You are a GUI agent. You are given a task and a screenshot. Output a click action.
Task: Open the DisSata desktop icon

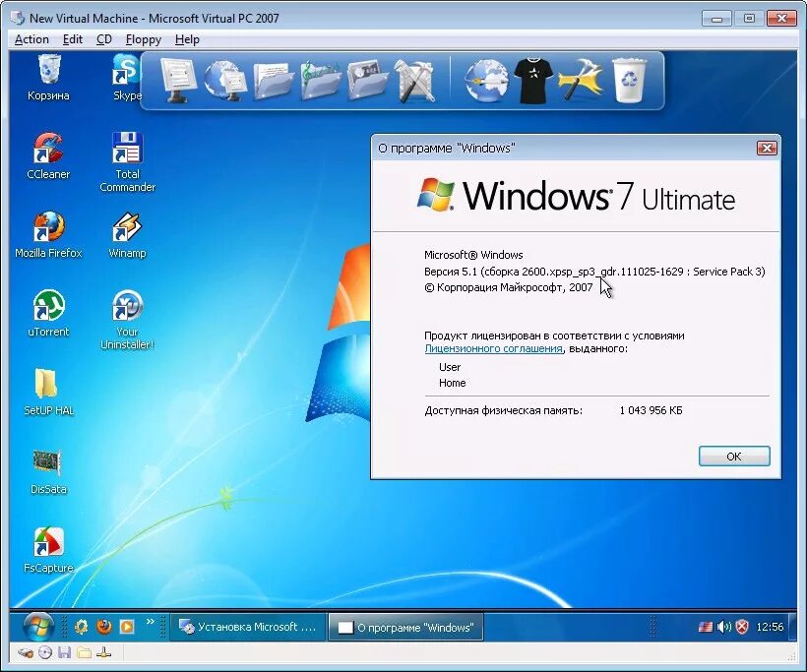pos(48,471)
